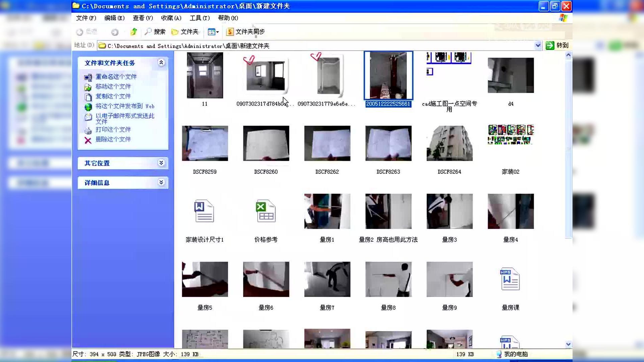The image size is (644, 362).
Task: Select the up folder level icon
Action: (133, 32)
